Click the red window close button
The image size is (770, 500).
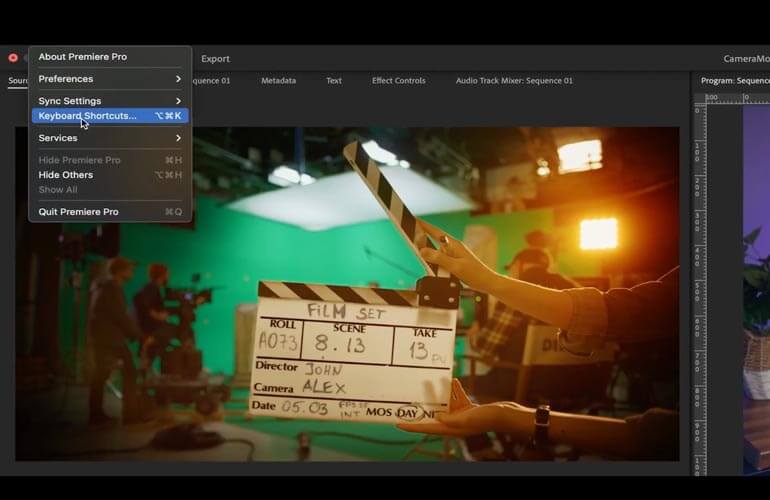click(13, 58)
